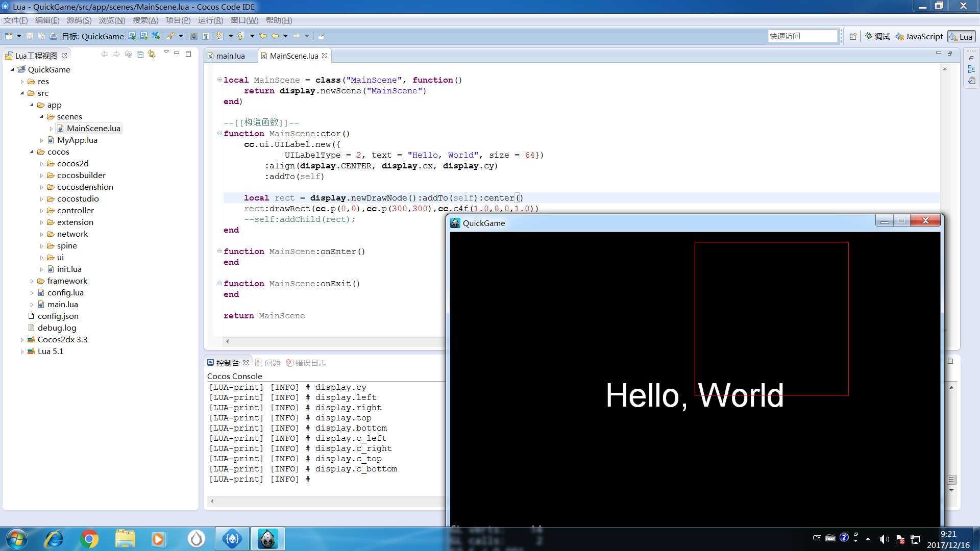This screenshot has width=980, height=551.
Task: Click Windows Start button
Action: pyautogui.click(x=16, y=539)
